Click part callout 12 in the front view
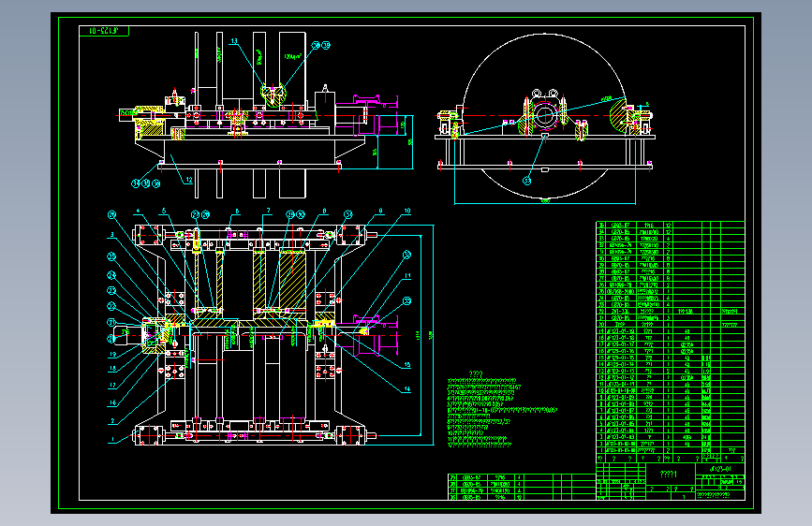This screenshot has width=812, height=526. [189, 180]
